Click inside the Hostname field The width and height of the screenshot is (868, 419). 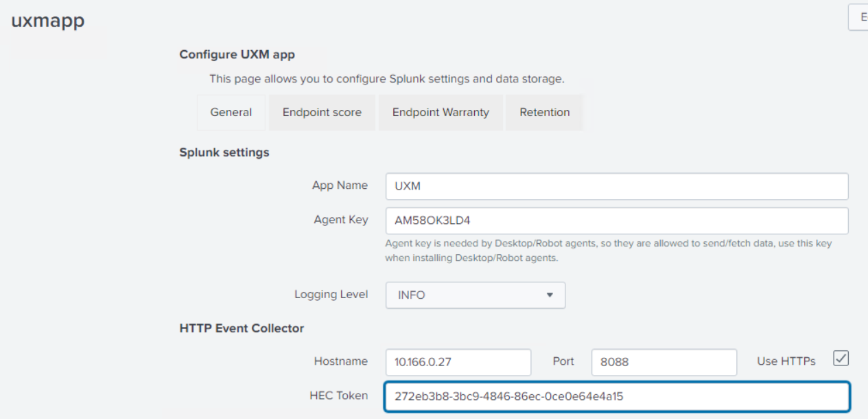(458, 361)
